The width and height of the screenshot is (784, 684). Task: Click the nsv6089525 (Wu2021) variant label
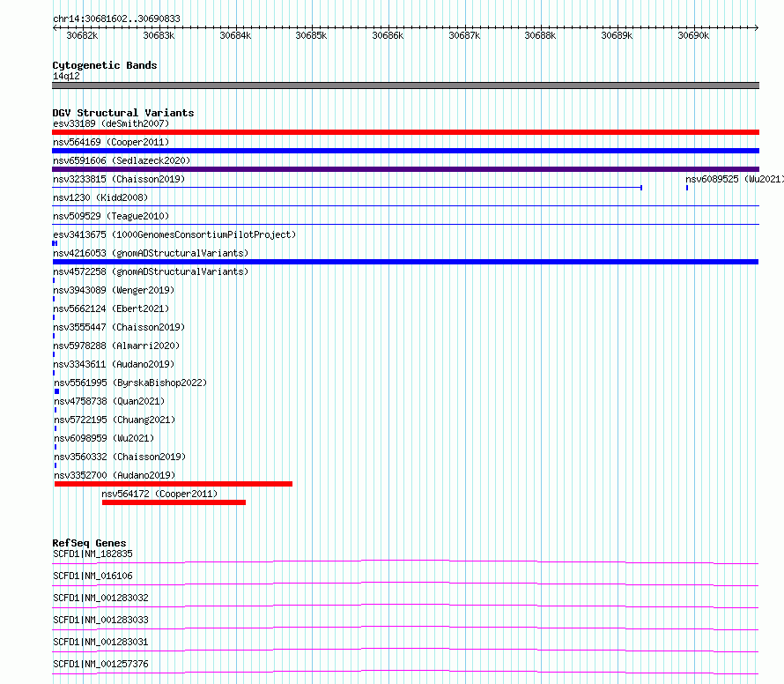(734, 179)
